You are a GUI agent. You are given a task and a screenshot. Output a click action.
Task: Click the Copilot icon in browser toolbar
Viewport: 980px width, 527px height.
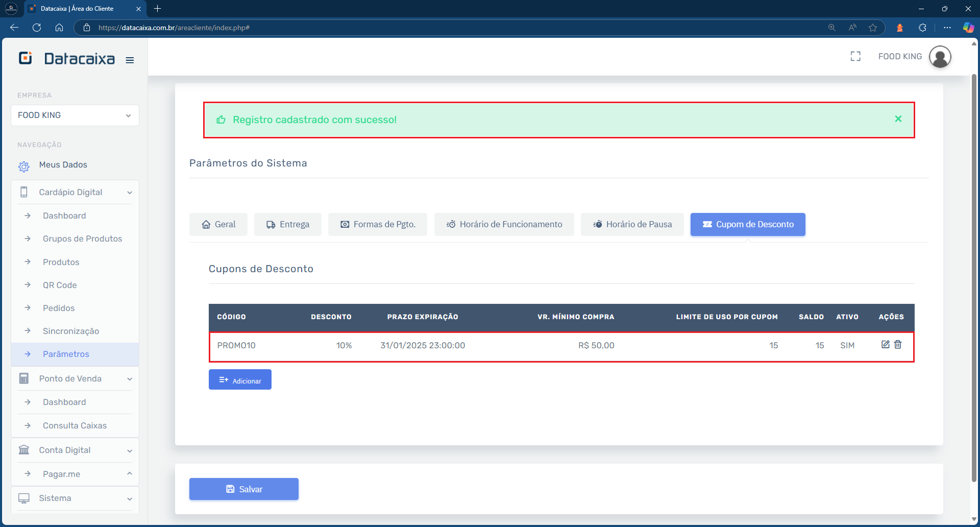click(968, 28)
